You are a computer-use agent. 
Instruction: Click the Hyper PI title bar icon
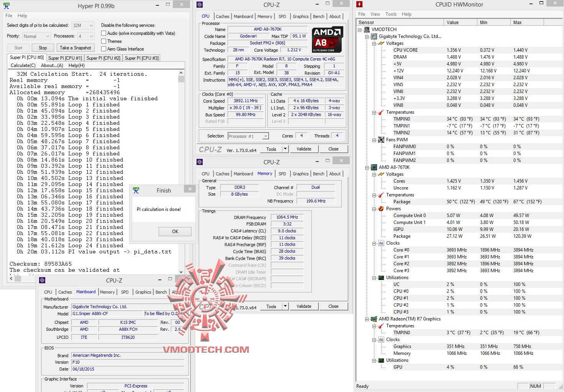click(x=7, y=6)
